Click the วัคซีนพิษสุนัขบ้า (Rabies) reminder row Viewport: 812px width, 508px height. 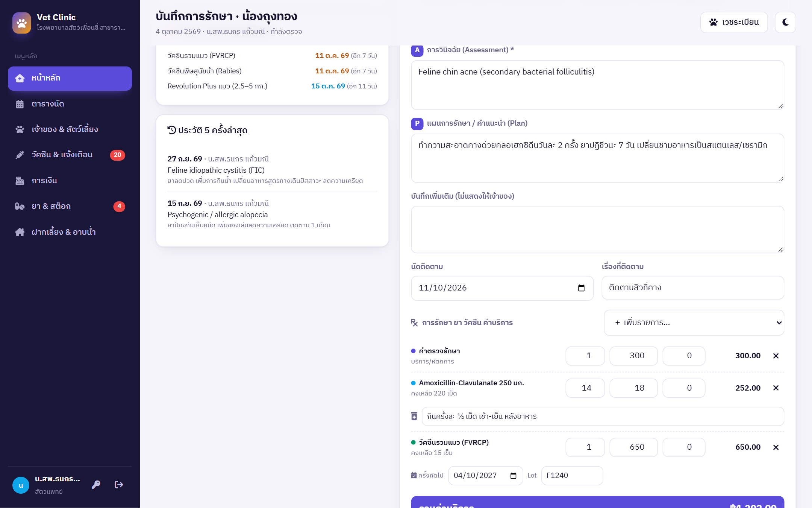tap(272, 71)
